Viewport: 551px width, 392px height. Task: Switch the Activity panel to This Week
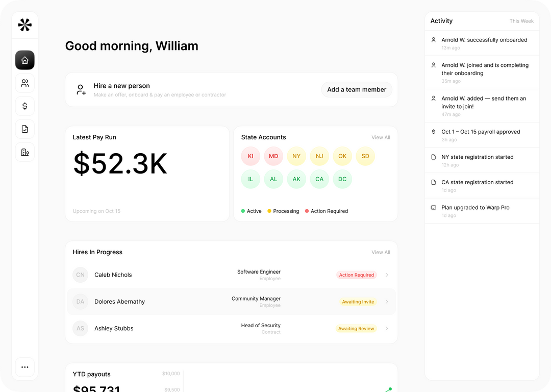[521, 21]
